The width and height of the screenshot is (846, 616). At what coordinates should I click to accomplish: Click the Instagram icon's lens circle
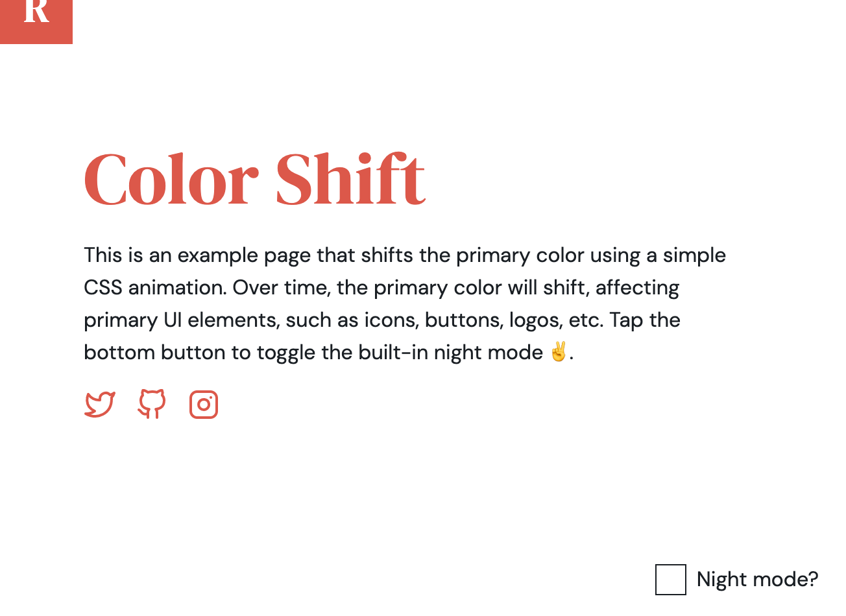point(203,404)
